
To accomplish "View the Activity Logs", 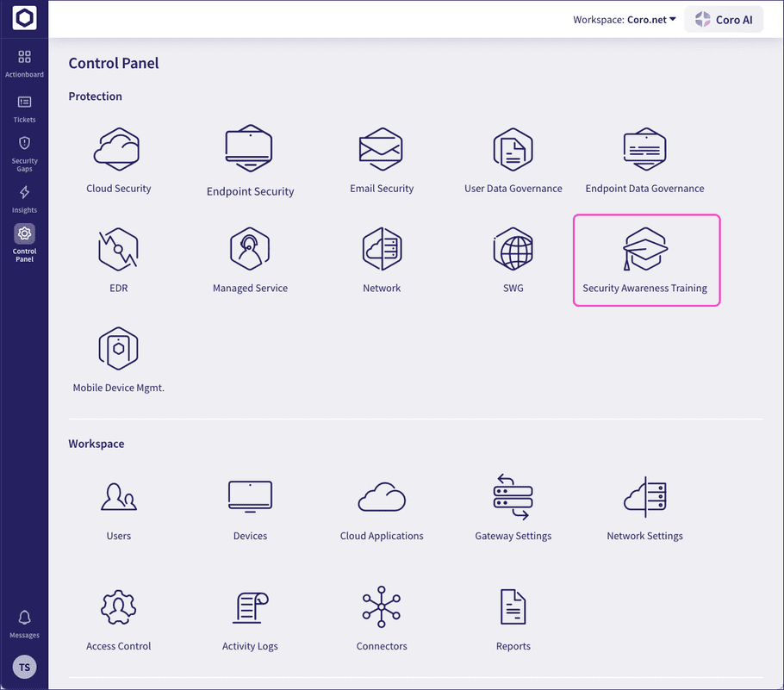I will (250, 616).
